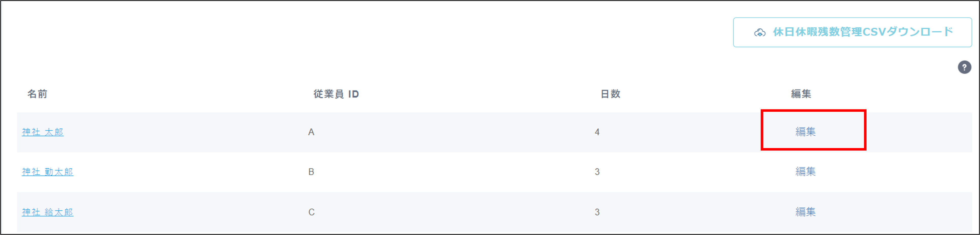Screen dimensions: 980x235
Task: Click the cloud download icon
Action: pos(760,33)
